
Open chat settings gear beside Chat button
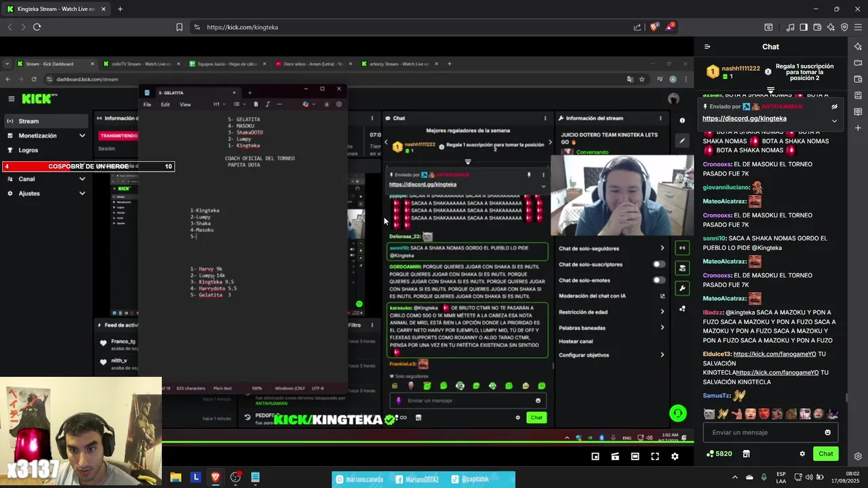pos(802,454)
